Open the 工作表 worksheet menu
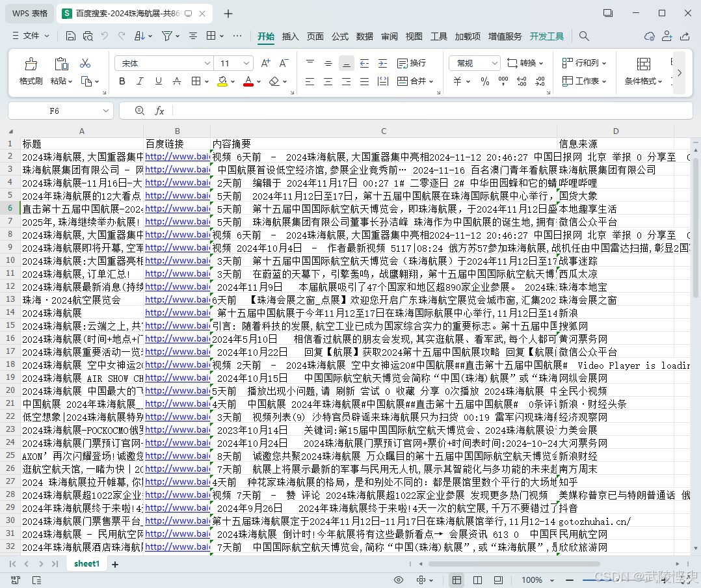Image resolution: width=701 pixels, height=588 pixels. coord(584,81)
